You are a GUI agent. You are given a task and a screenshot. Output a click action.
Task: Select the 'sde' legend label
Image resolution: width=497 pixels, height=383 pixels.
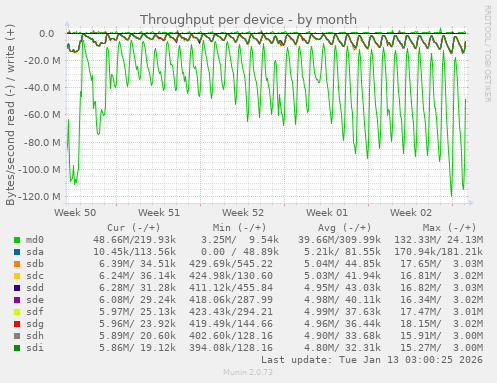pos(35,300)
